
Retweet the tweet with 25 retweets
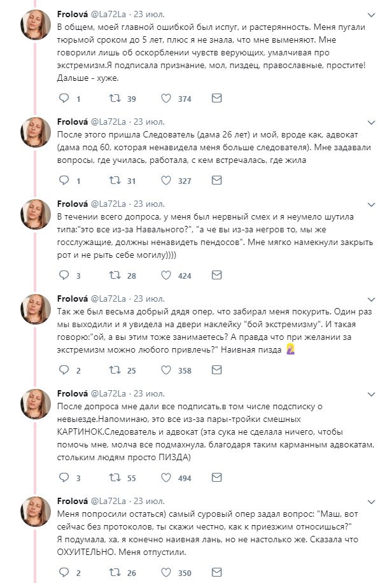pos(115,370)
